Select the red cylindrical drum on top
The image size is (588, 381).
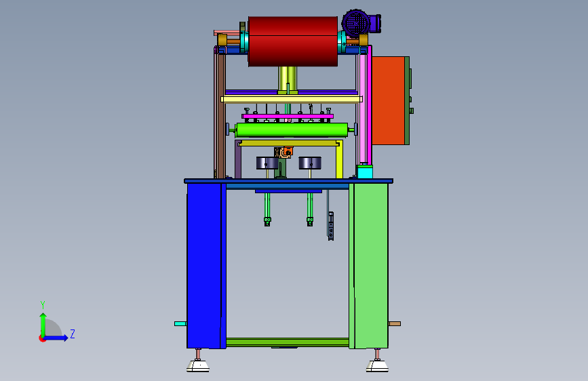[293, 41]
